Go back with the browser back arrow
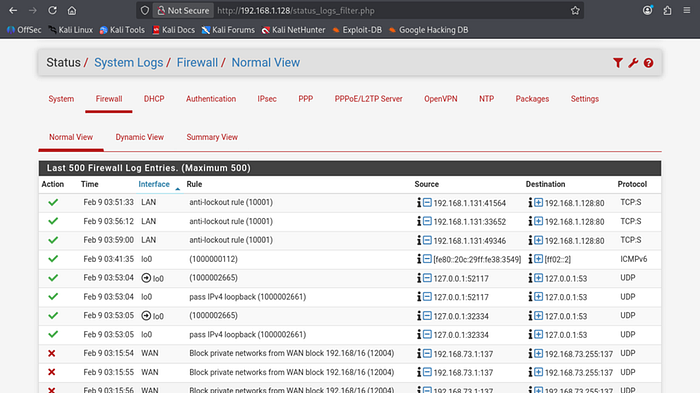700x393 pixels. click(x=13, y=10)
